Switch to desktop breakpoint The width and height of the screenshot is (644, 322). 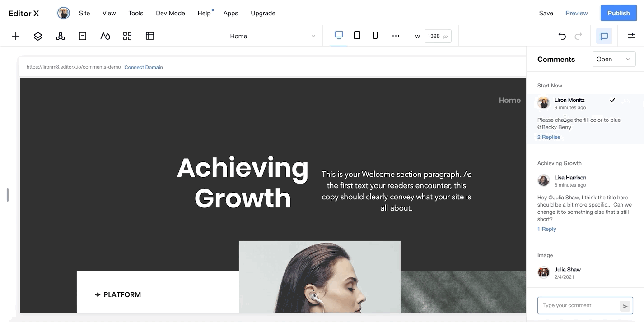click(x=339, y=36)
